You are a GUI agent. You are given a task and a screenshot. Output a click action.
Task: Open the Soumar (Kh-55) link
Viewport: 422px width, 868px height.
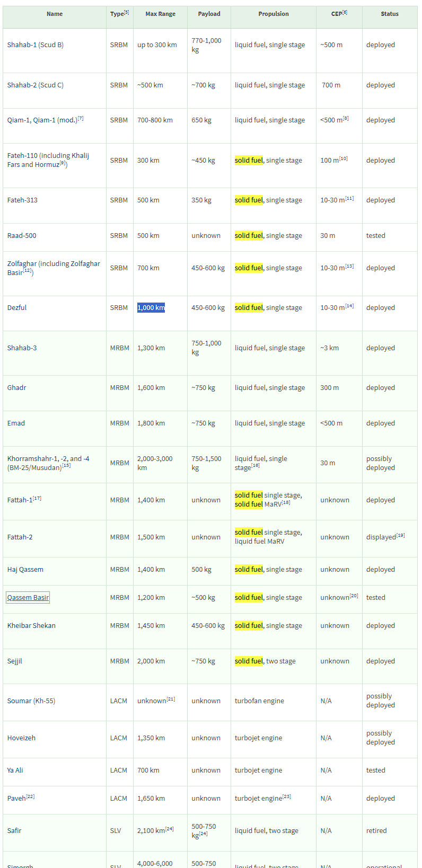point(31,701)
